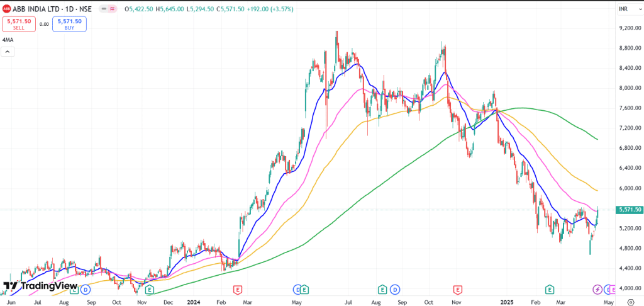This screenshot has width=644, height=306.
Task: Collapse the indicator legend with chevron arrow
Action: [8, 52]
